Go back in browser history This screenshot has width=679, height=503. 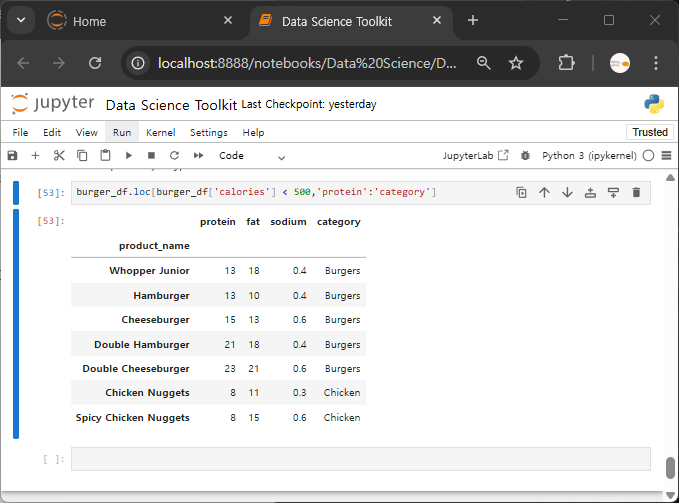[23, 63]
